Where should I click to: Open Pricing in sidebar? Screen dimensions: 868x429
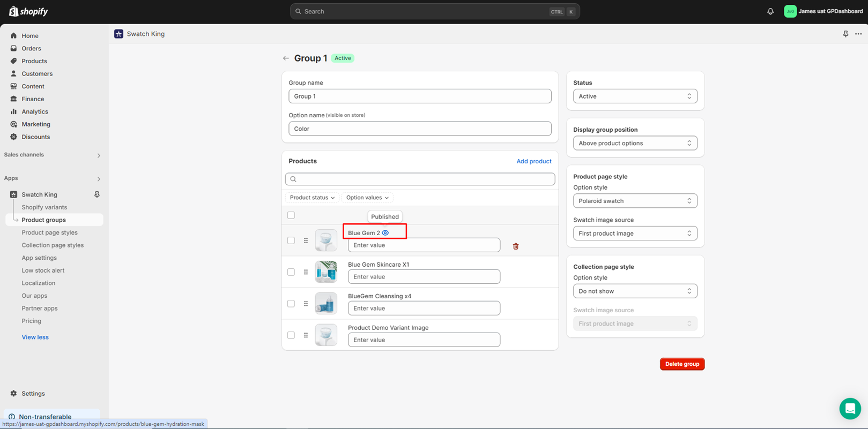31,321
